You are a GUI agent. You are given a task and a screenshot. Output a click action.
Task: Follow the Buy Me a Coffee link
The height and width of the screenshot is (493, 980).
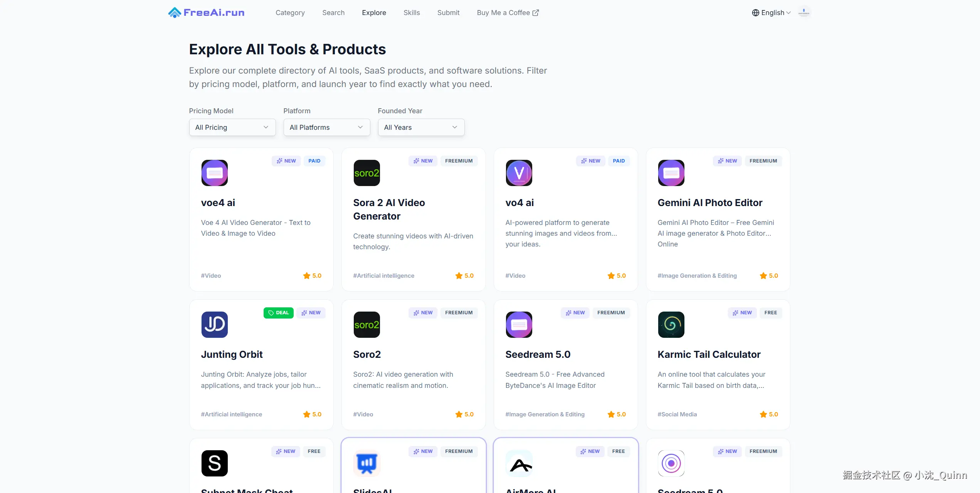[508, 13]
